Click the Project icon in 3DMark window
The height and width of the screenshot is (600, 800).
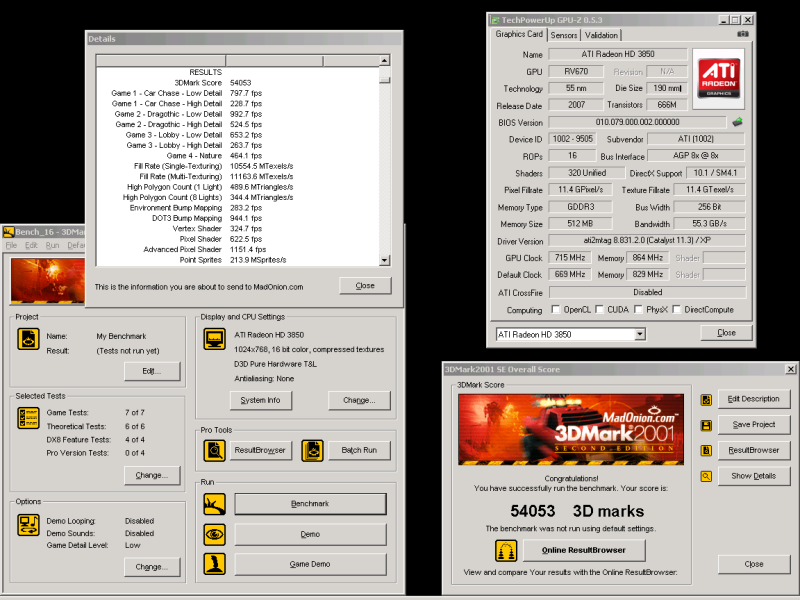pos(28,339)
